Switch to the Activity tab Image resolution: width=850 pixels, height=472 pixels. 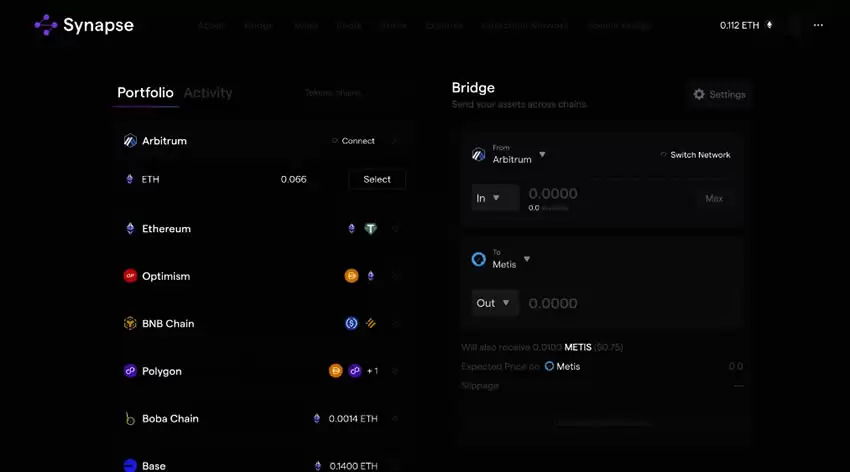click(208, 93)
